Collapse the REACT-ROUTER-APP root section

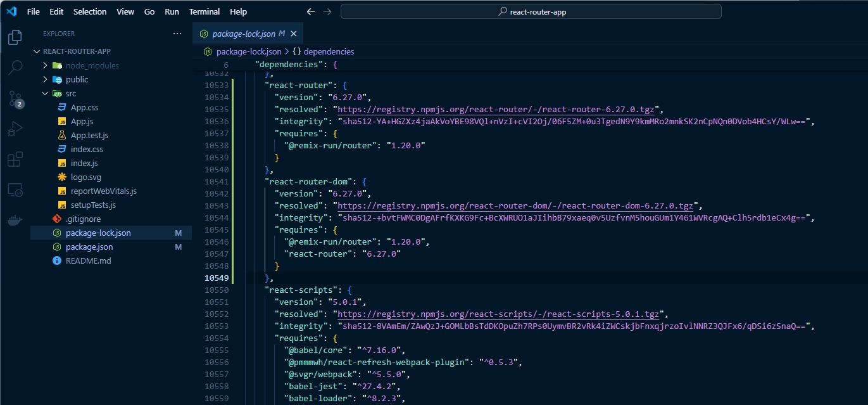point(36,51)
